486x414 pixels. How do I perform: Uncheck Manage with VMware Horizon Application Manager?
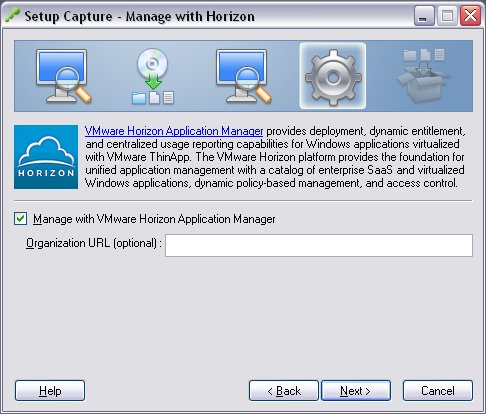tap(20, 219)
